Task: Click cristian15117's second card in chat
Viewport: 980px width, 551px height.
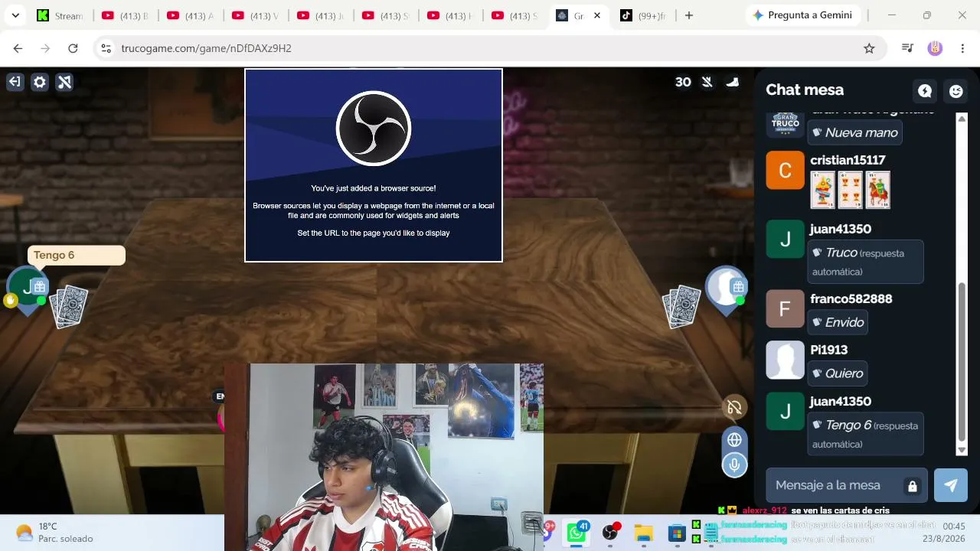Action: [x=851, y=190]
